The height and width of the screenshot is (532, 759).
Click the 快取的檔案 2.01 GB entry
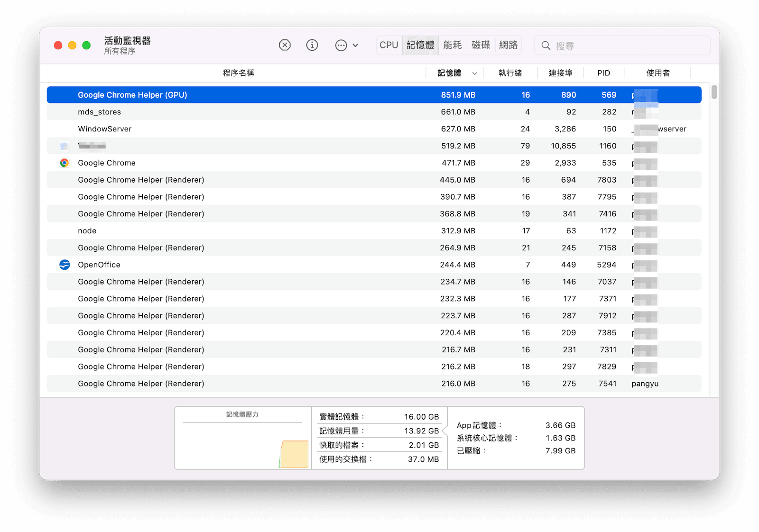[379, 445]
